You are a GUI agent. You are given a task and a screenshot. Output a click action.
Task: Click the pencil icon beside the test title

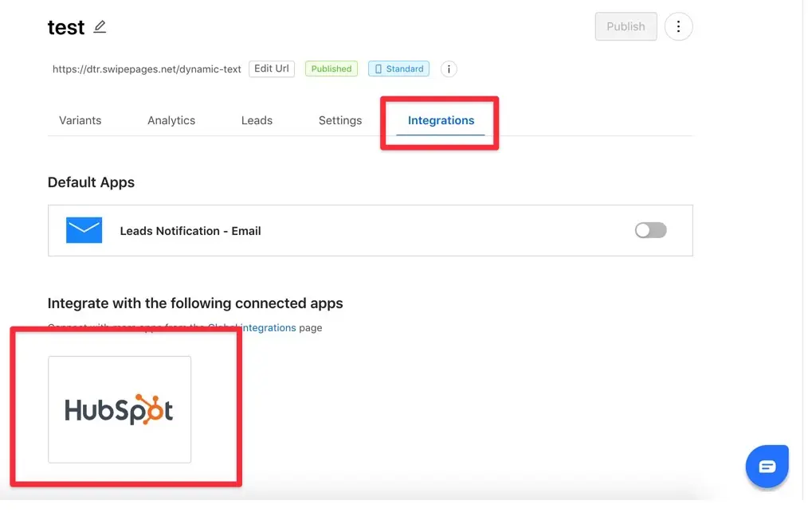click(x=100, y=27)
